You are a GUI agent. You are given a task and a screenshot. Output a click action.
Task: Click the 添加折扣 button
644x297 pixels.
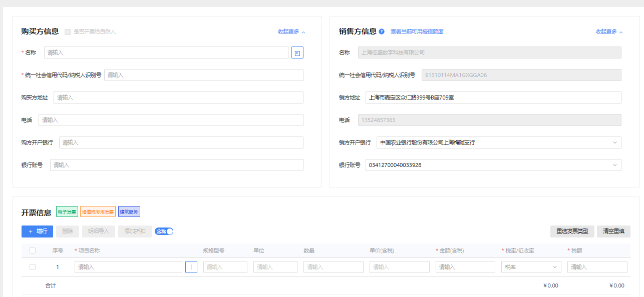tap(135, 231)
